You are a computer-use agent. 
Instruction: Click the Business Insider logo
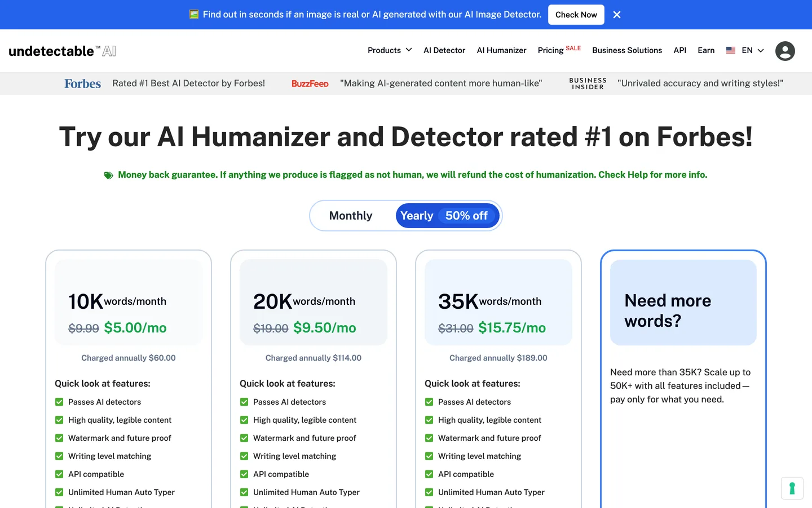coord(588,84)
